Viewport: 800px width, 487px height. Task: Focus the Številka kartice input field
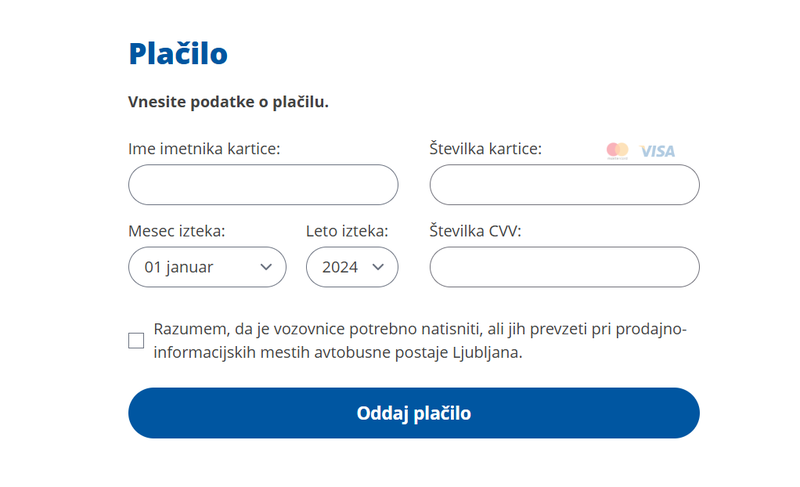[564, 185]
